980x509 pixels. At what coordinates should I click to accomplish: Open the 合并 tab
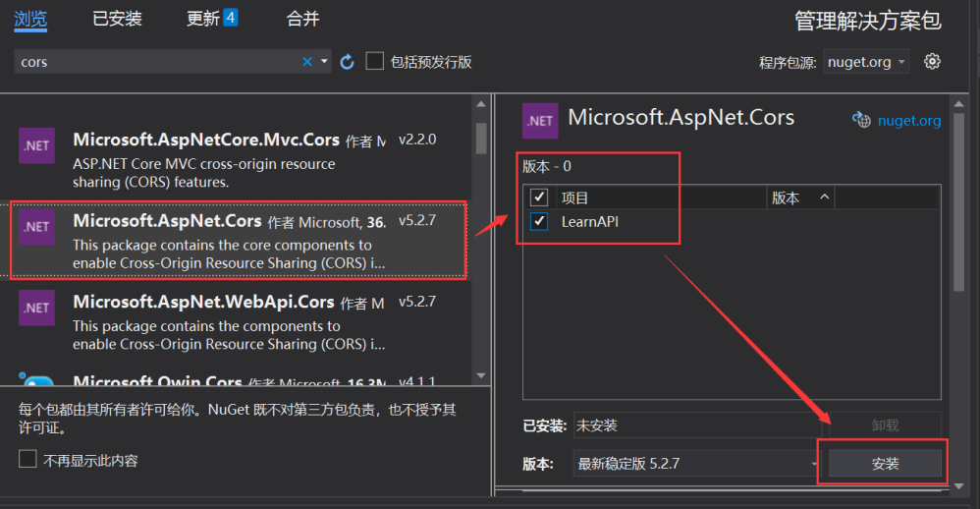coord(302,19)
